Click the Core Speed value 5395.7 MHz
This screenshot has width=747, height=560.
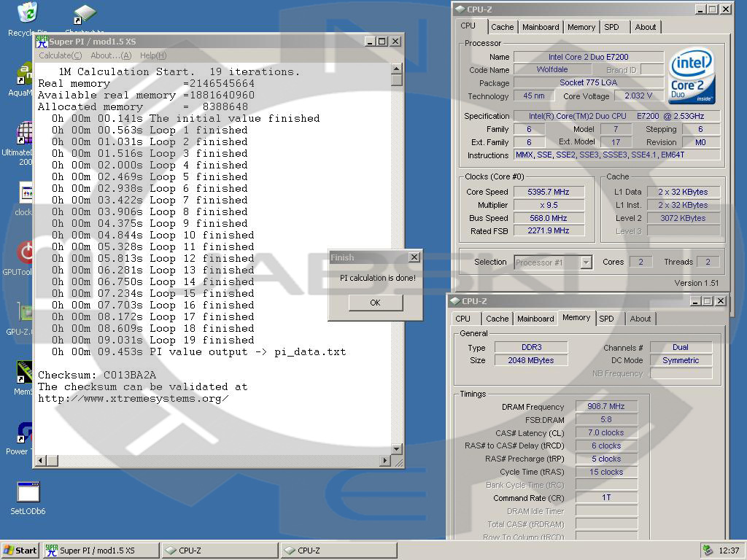(549, 192)
